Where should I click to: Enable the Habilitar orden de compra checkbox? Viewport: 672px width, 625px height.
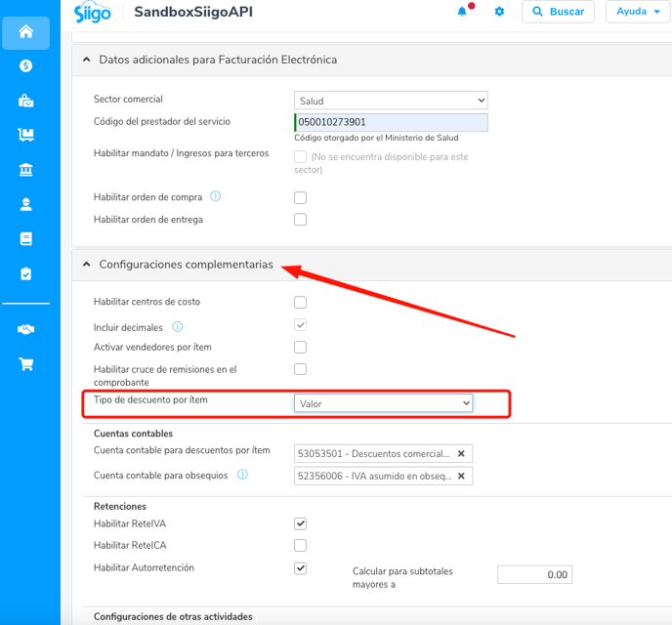pos(301,197)
